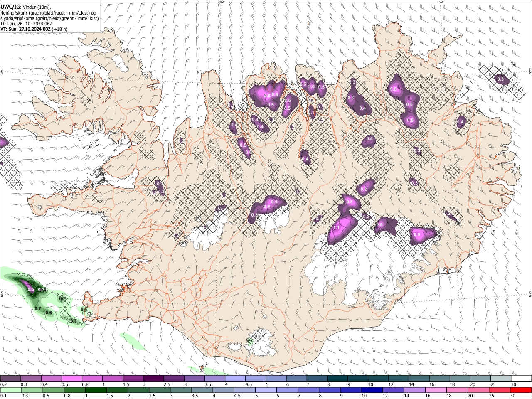Screen dimensions: 532x399
Task: Click the top legend swatch starting at 4.5
Action: (x=256, y=379)
